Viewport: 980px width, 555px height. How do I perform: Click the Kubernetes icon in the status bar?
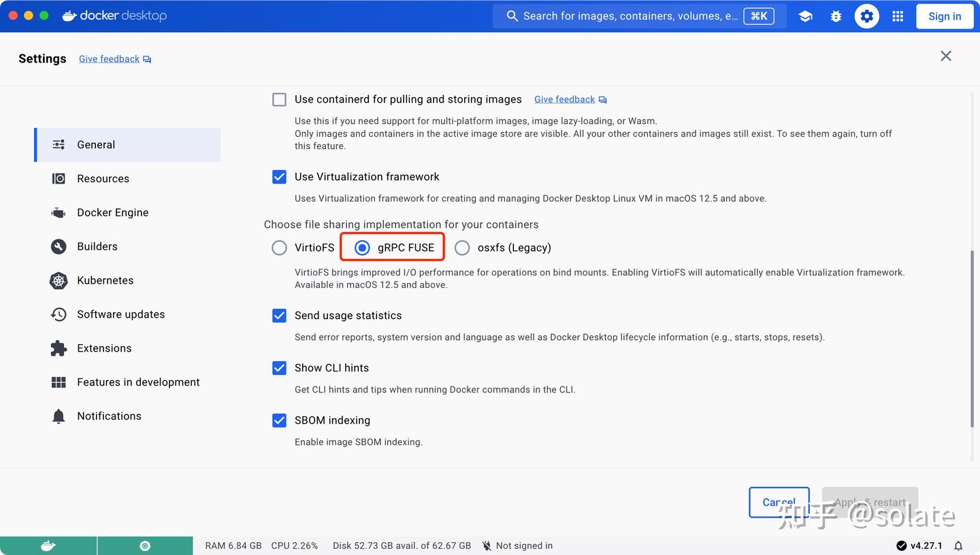145,545
